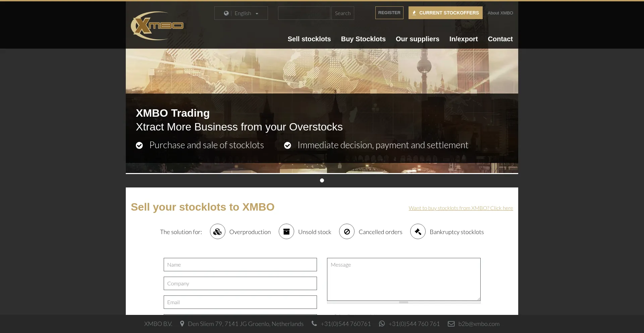Click the REGISTER button
The image size is (644, 333).
[x=389, y=13]
